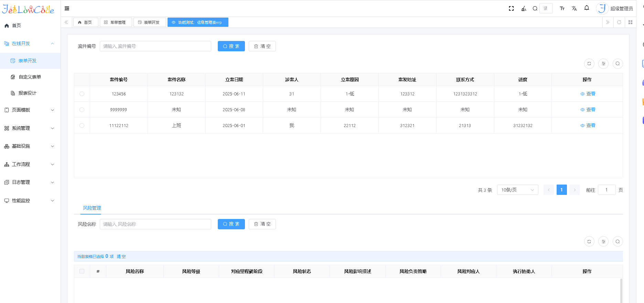Open the user avatar for 超级管理员
Image resolution: width=644 pixels, height=303 pixels.
pyautogui.click(x=602, y=8)
